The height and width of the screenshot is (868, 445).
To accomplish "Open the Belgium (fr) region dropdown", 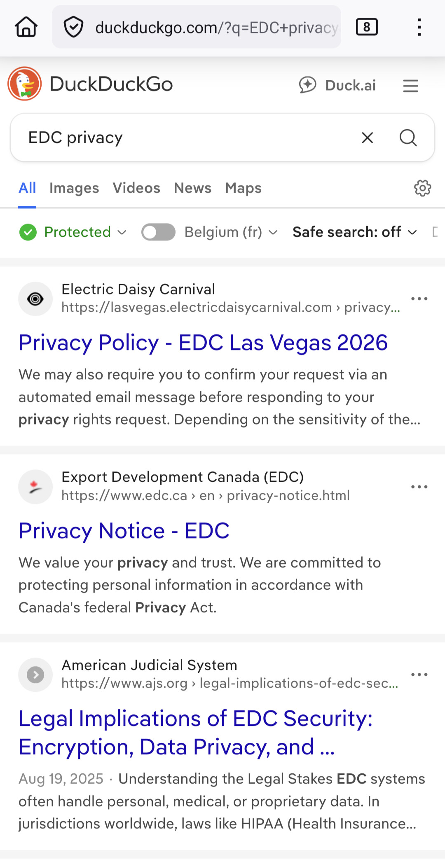I will click(231, 232).
